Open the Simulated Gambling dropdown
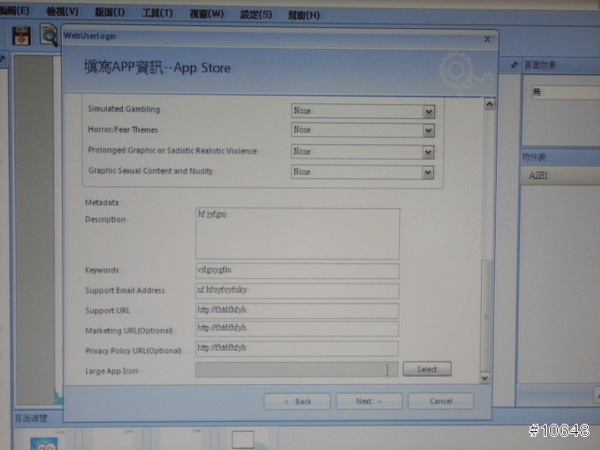This screenshot has width=600, height=450. 362,111
